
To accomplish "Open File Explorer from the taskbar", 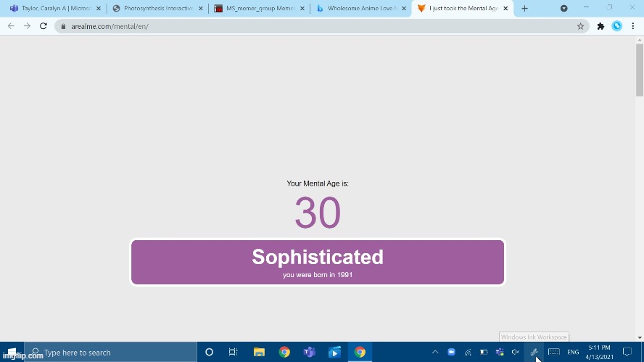I will tap(259, 353).
